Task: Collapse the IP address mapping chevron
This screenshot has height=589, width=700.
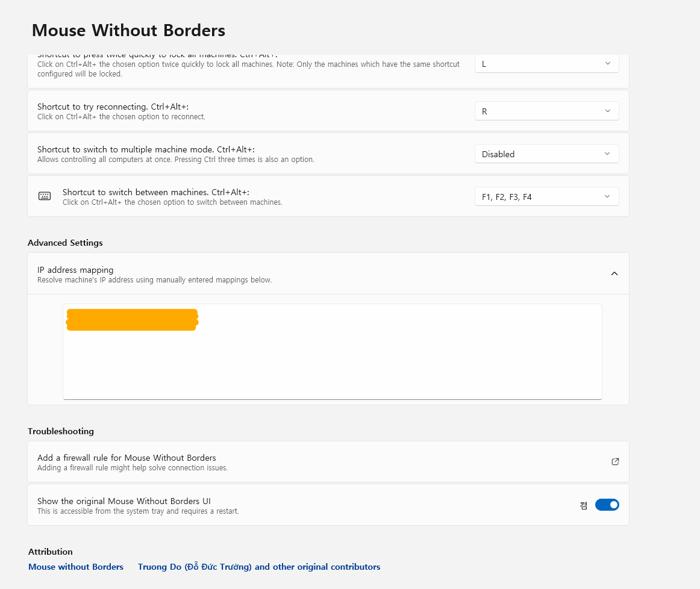Action: tap(614, 273)
